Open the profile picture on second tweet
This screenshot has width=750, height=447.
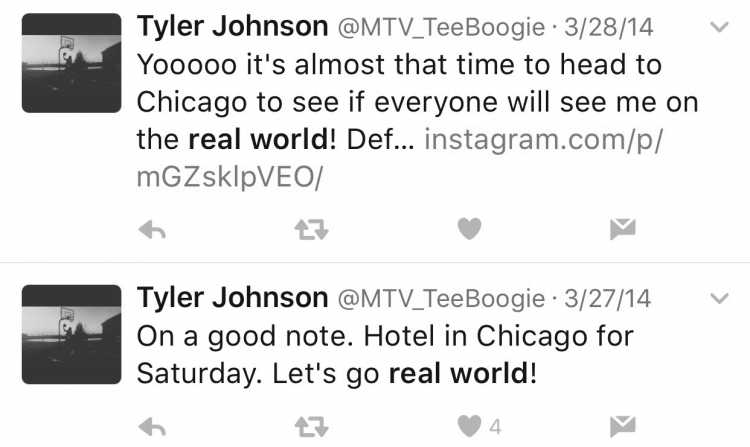click(72, 335)
